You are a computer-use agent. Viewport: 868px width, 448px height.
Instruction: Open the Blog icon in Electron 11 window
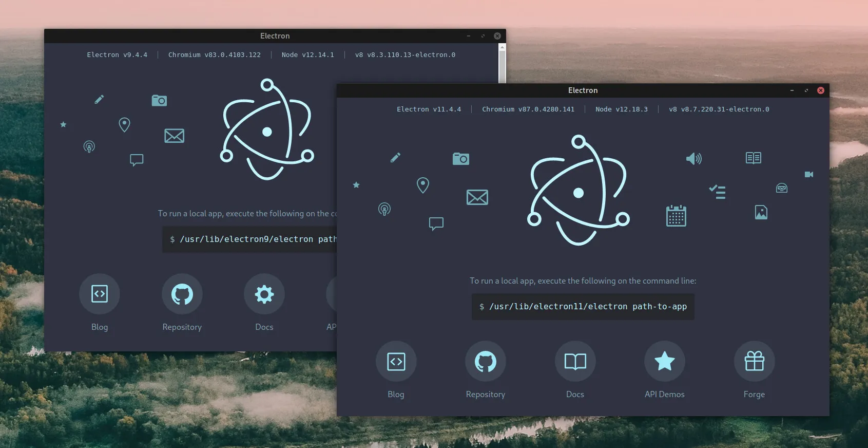pos(396,361)
